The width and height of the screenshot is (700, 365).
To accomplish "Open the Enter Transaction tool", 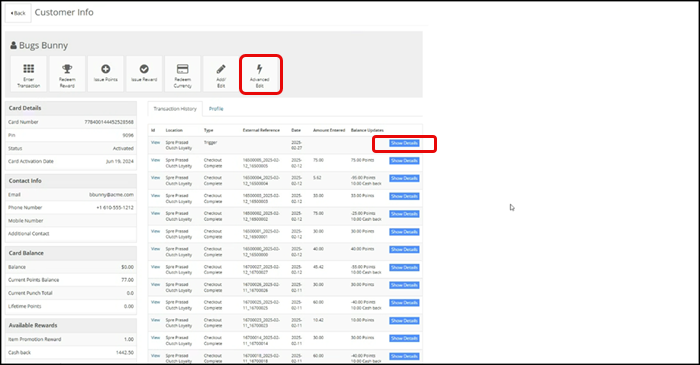I will click(x=29, y=74).
